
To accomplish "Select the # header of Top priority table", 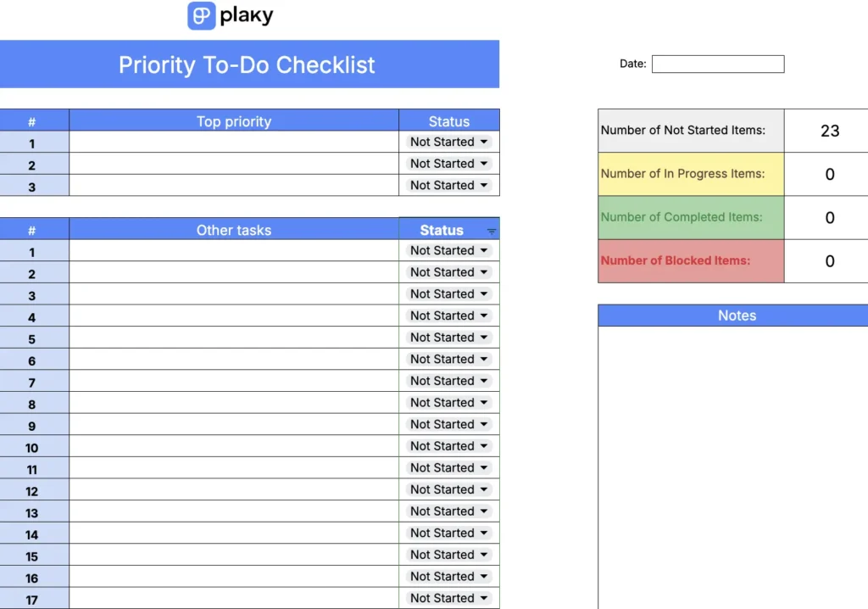I will (32, 120).
